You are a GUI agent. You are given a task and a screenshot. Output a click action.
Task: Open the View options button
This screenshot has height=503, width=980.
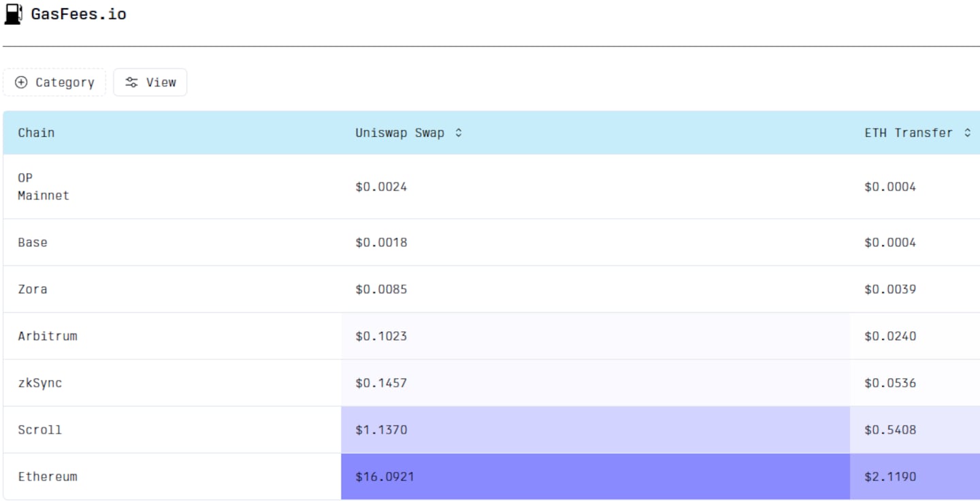(150, 82)
